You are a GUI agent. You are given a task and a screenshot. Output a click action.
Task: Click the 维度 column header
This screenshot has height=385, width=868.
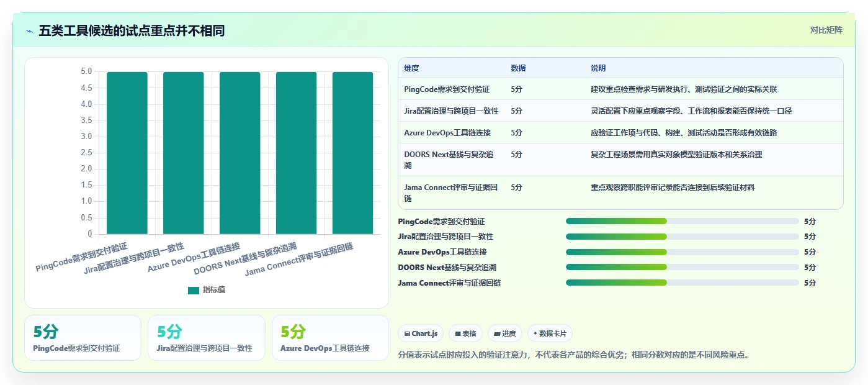[411, 68]
